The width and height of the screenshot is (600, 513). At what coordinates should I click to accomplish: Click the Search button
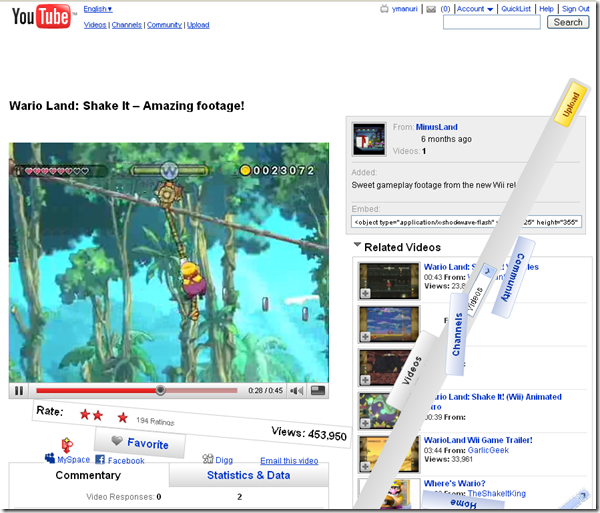point(568,22)
